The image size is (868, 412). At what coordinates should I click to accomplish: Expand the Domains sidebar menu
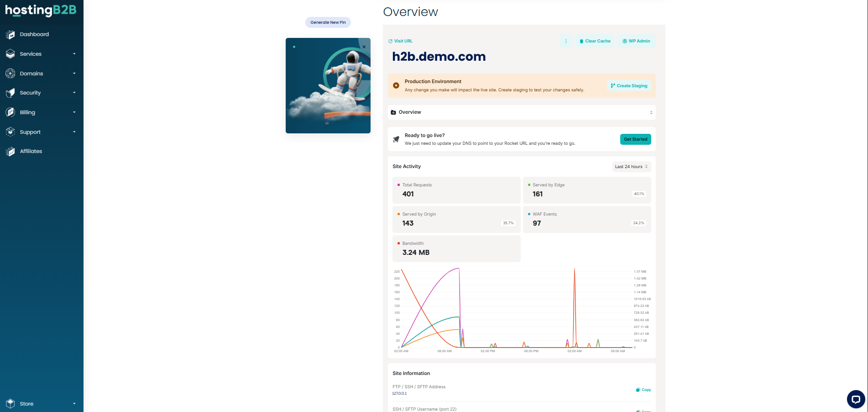(41, 74)
